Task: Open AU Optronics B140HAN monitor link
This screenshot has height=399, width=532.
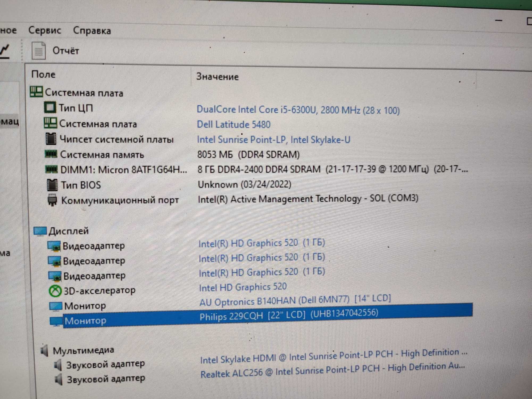Action: click(x=295, y=301)
